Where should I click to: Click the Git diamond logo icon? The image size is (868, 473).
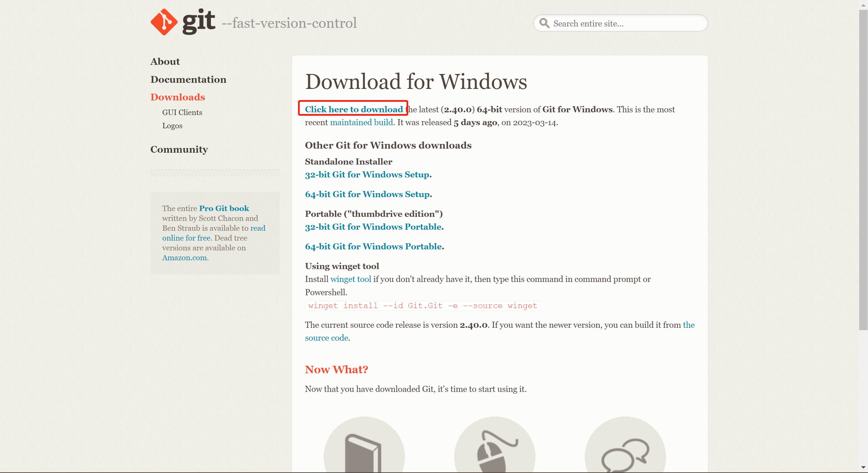point(164,22)
